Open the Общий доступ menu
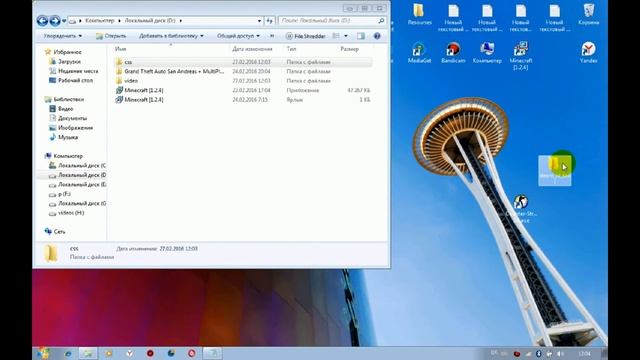The width and height of the screenshot is (640, 360). pos(238,36)
